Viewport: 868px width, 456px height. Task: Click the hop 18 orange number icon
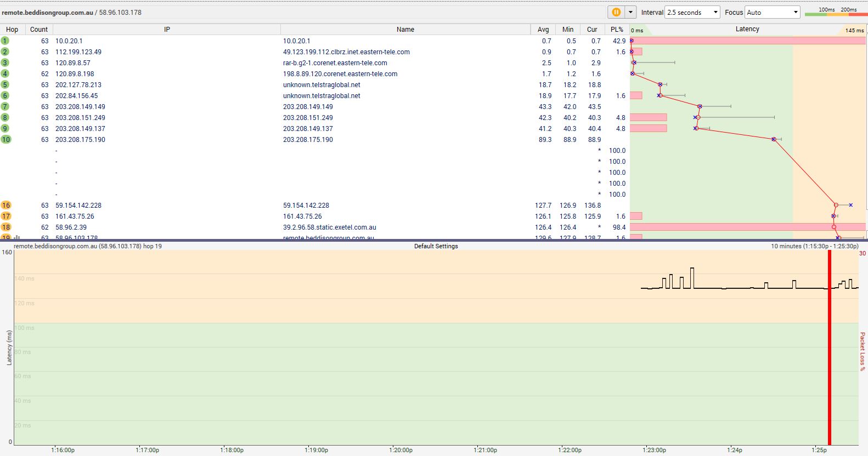tap(5, 227)
